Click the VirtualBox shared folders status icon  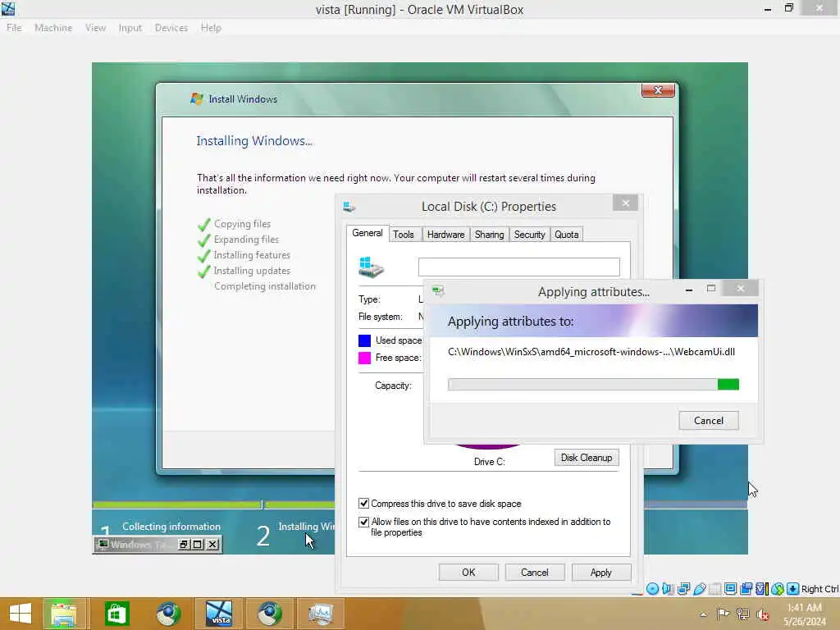pos(714,589)
